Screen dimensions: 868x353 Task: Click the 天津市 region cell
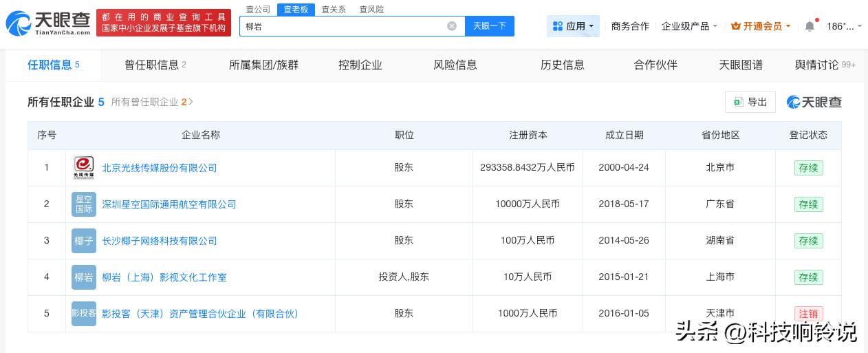[720, 313]
